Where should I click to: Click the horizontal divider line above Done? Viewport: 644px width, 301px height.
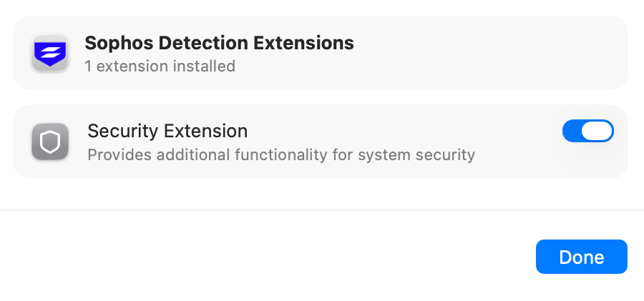coord(322,210)
